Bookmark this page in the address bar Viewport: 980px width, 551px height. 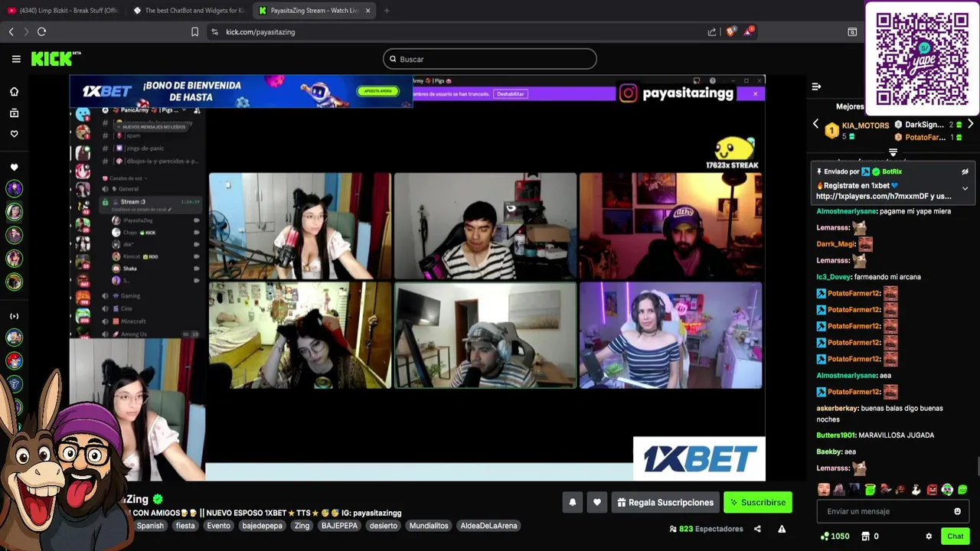tap(194, 31)
